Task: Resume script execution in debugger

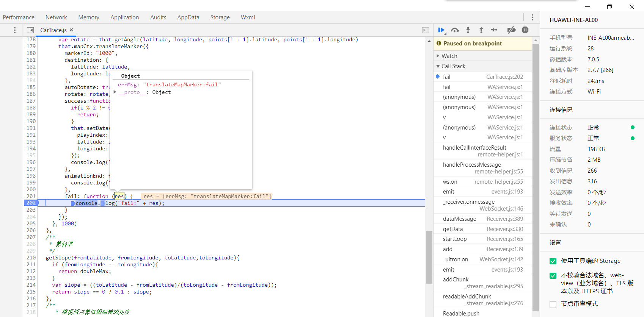Action: (441, 30)
